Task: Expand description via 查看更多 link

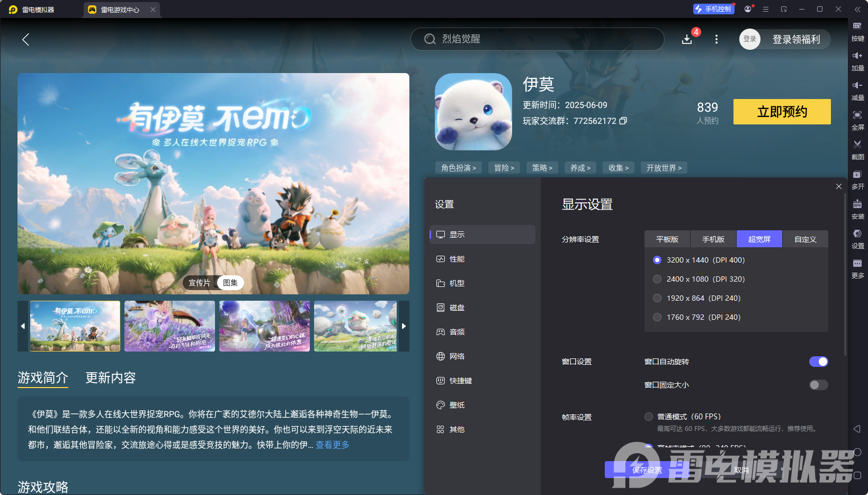Action: 333,445
